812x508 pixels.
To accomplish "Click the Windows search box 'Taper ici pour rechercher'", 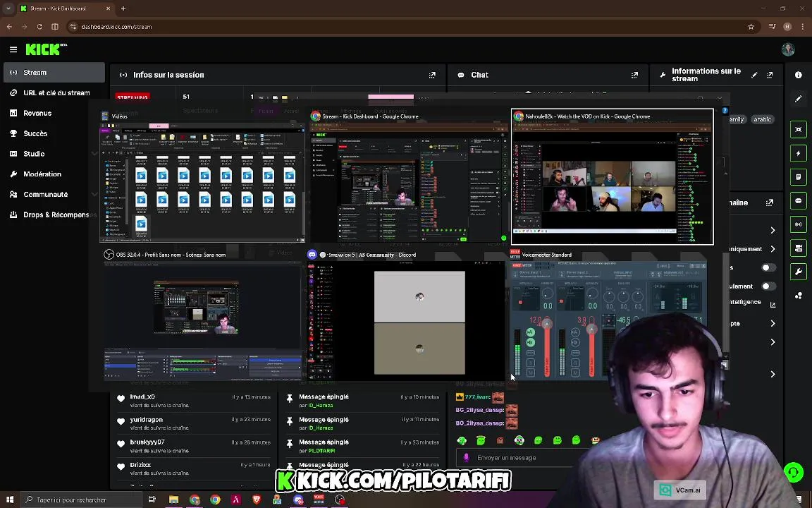I will (x=82, y=500).
